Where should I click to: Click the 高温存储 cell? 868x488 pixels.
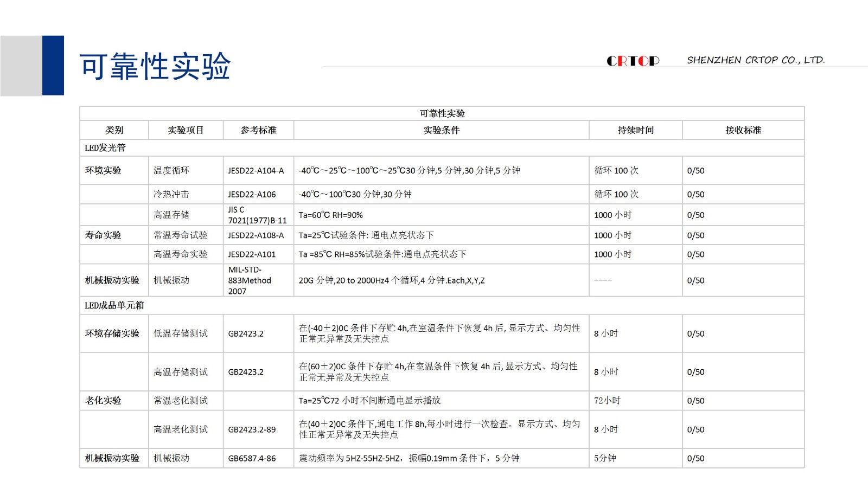click(x=186, y=215)
